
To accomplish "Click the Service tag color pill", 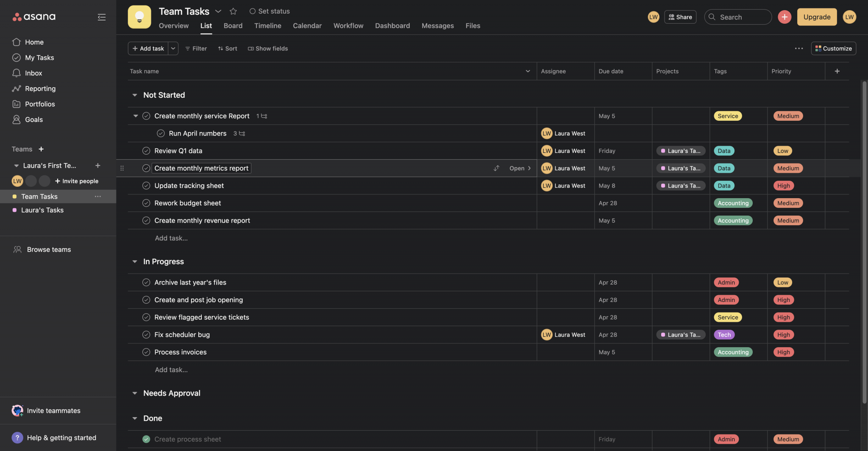I will point(727,116).
